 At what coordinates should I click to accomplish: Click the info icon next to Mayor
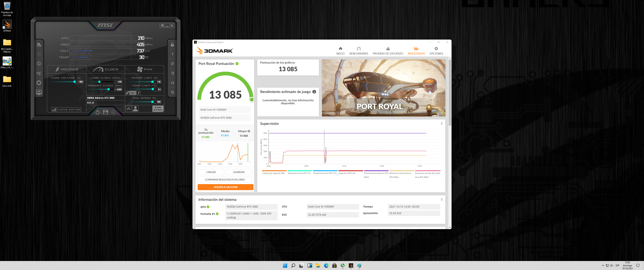tap(249, 131)
